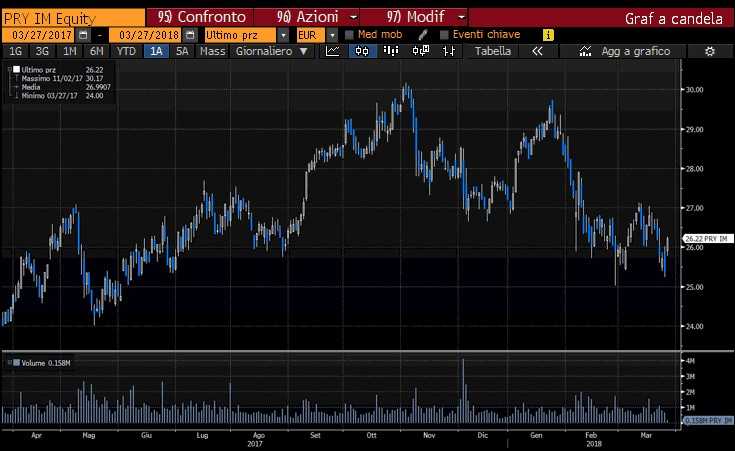Open the Ultimo prz dropdown arrow
This screenshot has width=735, height=451.
[283, 35]
